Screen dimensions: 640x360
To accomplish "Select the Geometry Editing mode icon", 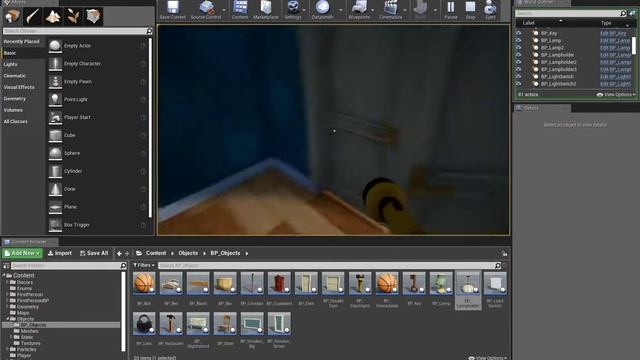I will [93, 16].
